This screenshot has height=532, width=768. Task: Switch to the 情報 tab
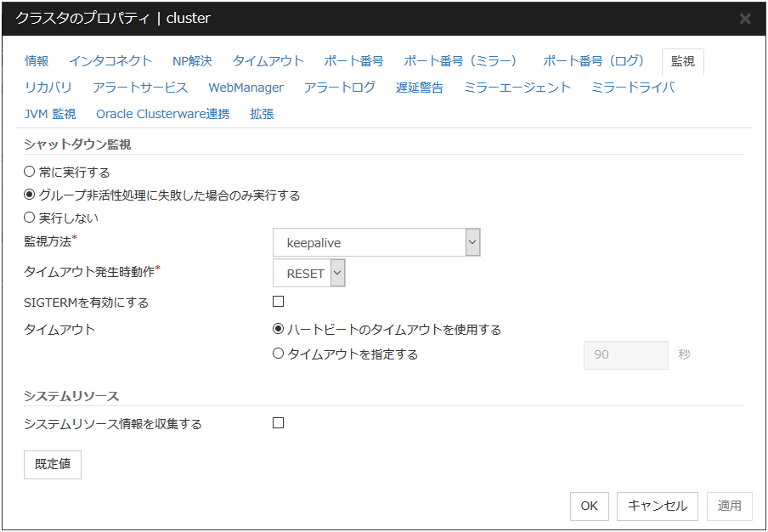point(37,61)
